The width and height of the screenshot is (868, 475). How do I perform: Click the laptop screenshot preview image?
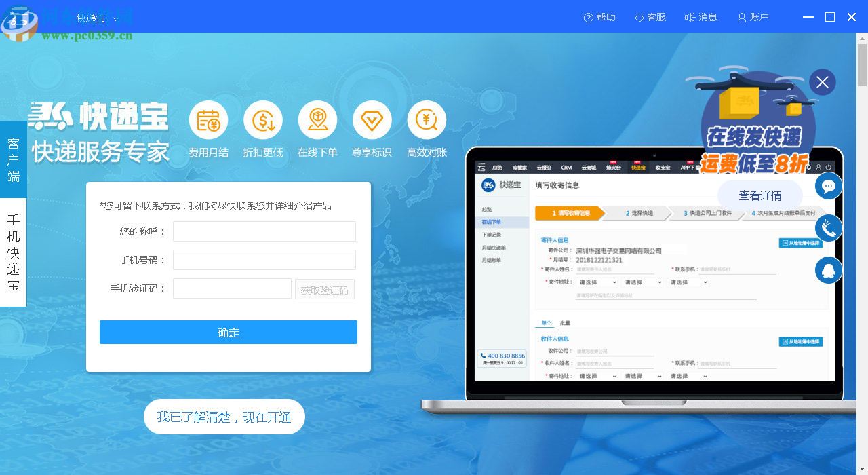pyautogui.click(x=654, y=271)
